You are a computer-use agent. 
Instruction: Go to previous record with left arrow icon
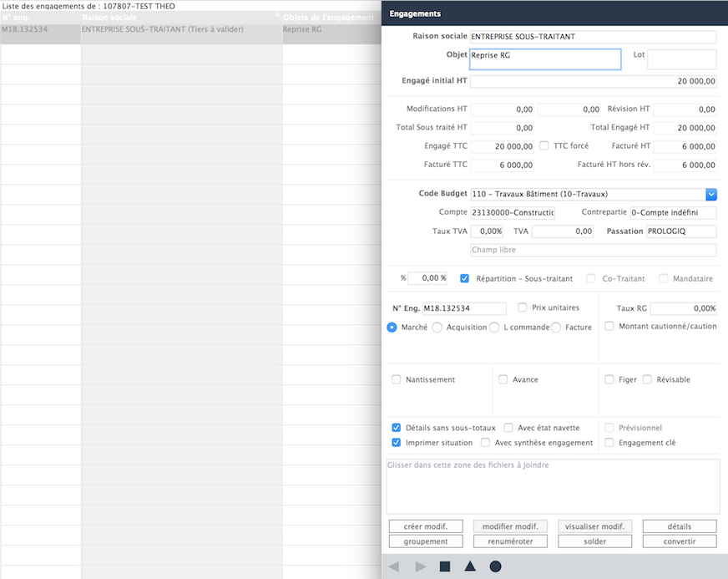pyautogui.click(x=394, y=566)
